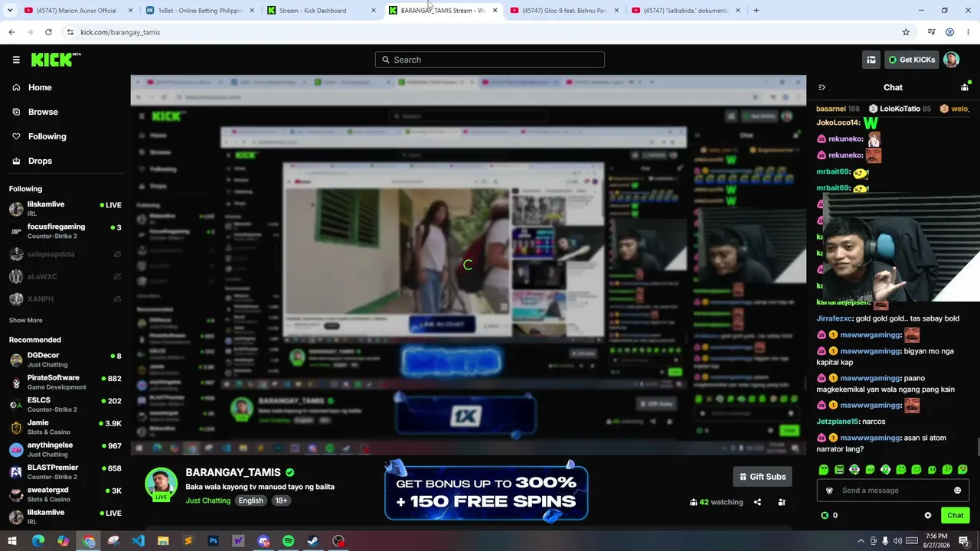Click the chat panel scrollbar
980x551 pixels.
pyautogui.click(x=977, y=447)
